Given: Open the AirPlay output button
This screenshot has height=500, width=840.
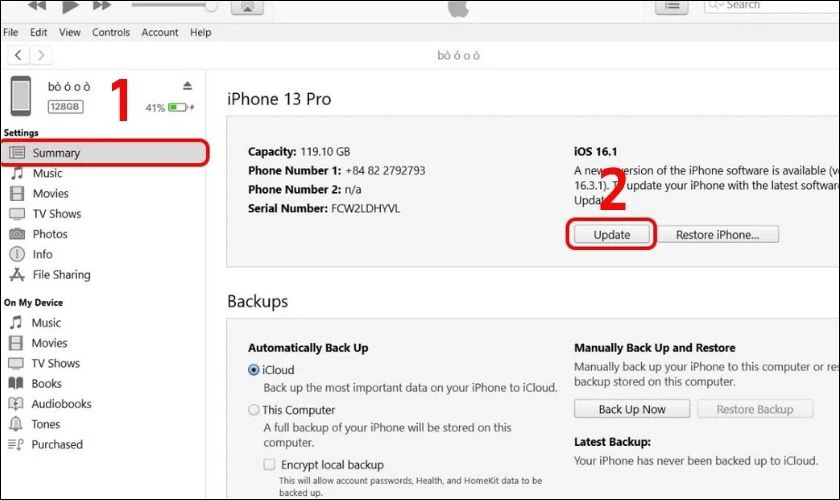Looking at the screenshot, I should (247, 6).
